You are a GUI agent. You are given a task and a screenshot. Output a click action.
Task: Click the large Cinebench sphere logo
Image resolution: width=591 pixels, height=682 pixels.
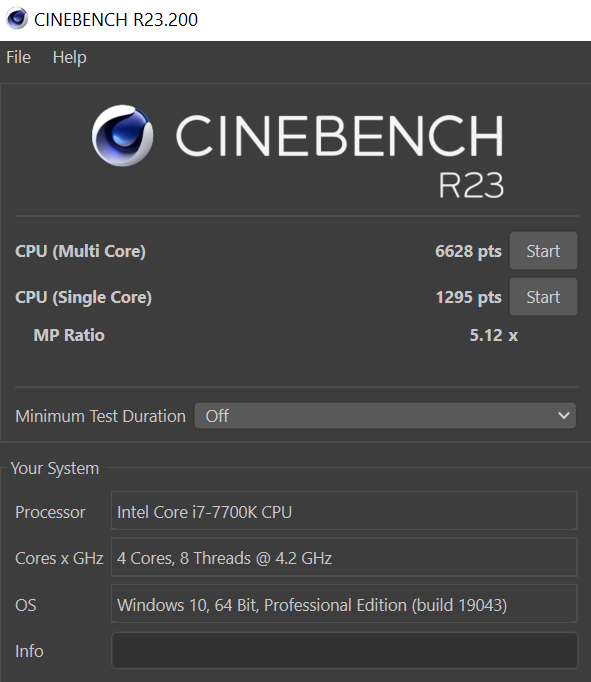pyautogui.click(x=123, y=135)
